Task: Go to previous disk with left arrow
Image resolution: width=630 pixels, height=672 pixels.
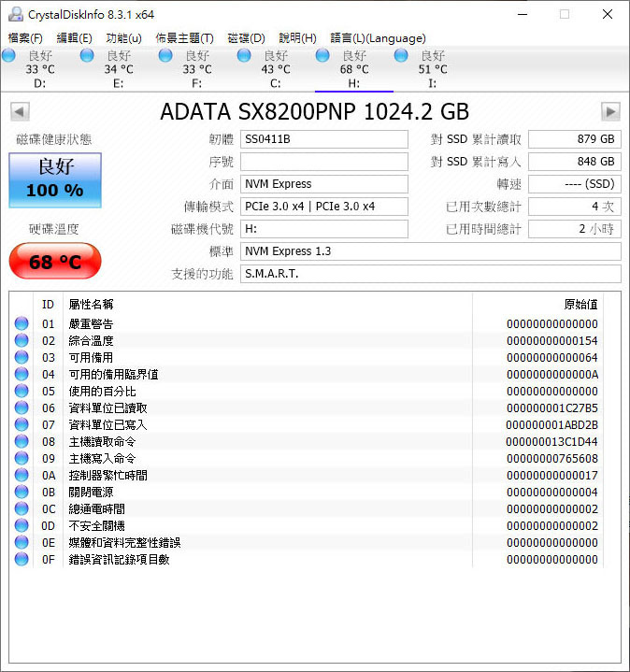Action: click(20, 112)
